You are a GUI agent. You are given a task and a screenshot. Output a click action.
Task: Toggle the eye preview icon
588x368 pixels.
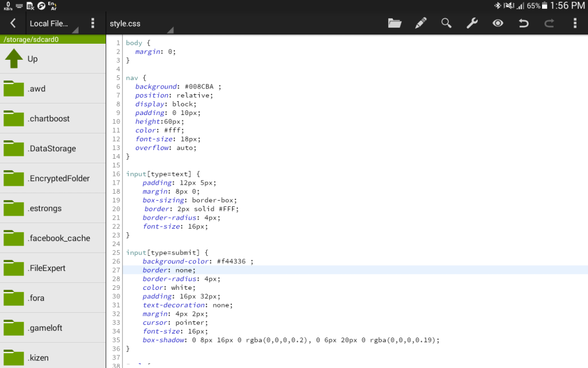pos(498,23)
